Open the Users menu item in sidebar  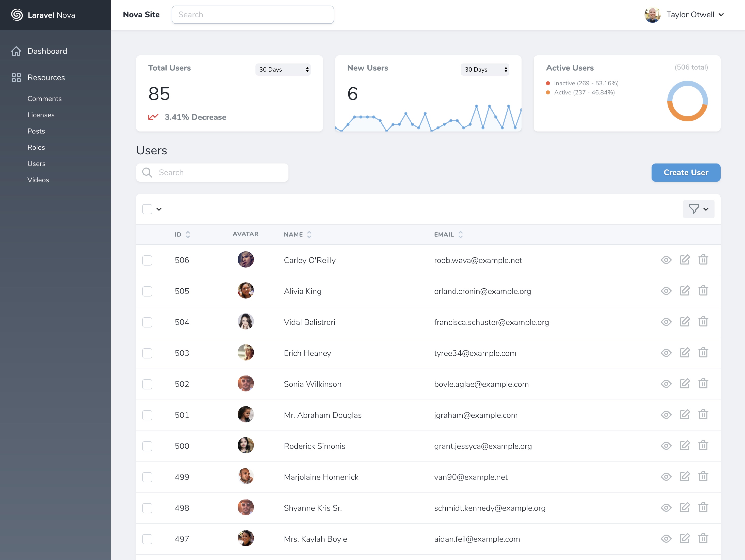point(36,163)
